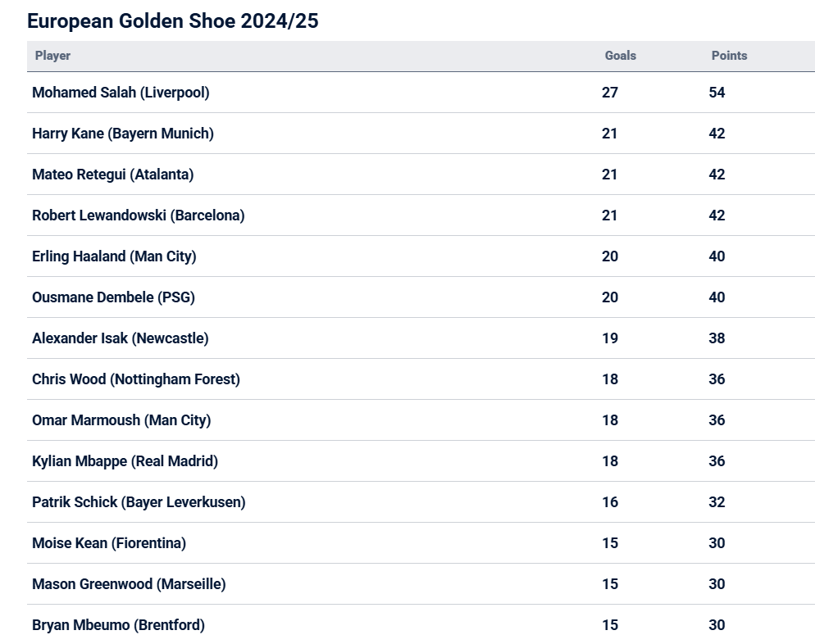Click Mason Greenwood (Marseille) name

coord(129,584)
